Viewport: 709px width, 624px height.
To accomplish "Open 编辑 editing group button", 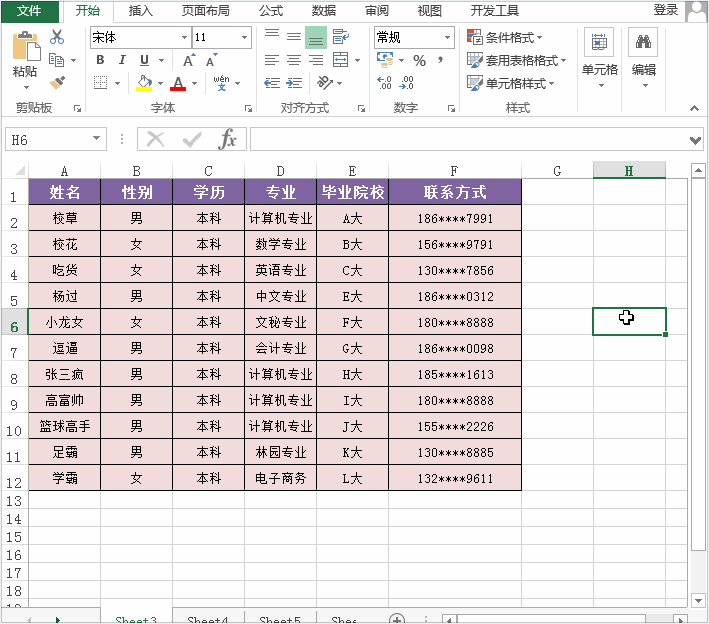I will pyautogui.click(x=644, y=58).
